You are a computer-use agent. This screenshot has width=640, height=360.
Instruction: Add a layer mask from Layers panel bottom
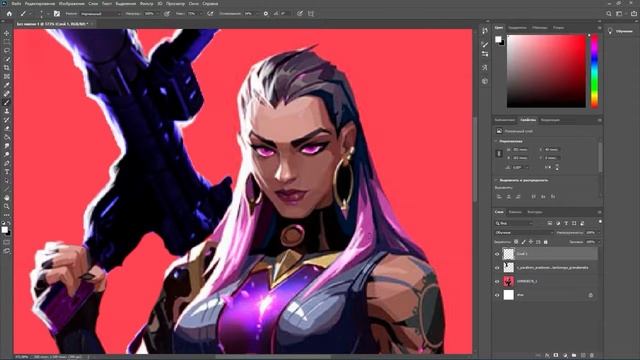tap(556, 356)
